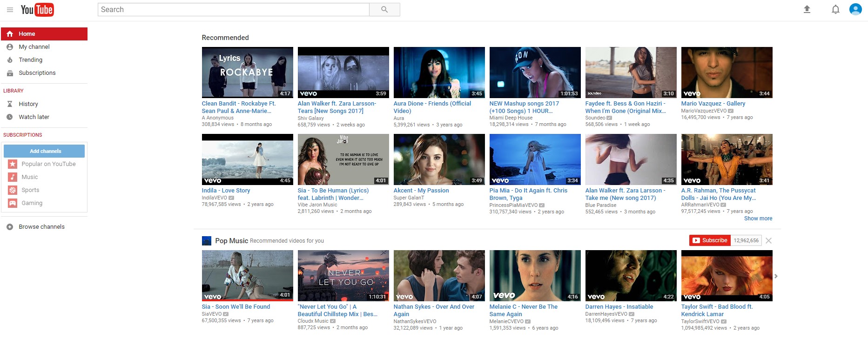Click the Subscriptions stack icon

click(x=10, y=73)
